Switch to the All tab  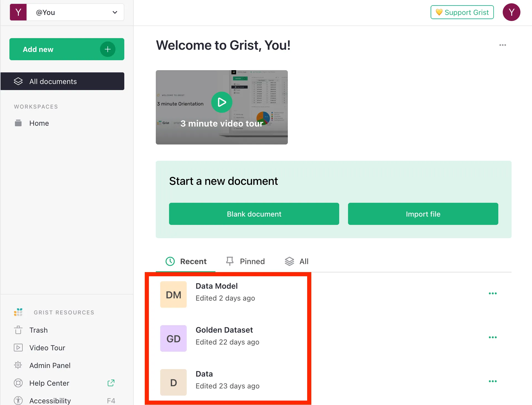297,261
